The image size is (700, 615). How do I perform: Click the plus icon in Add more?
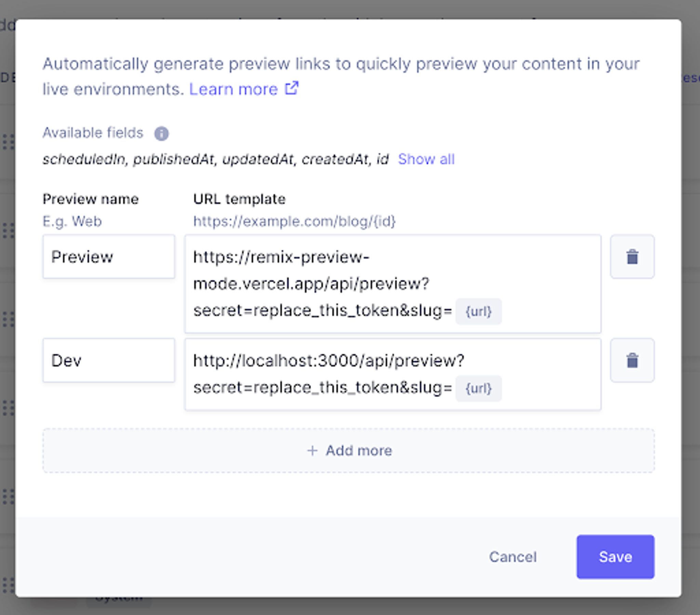tap(312, 451)
